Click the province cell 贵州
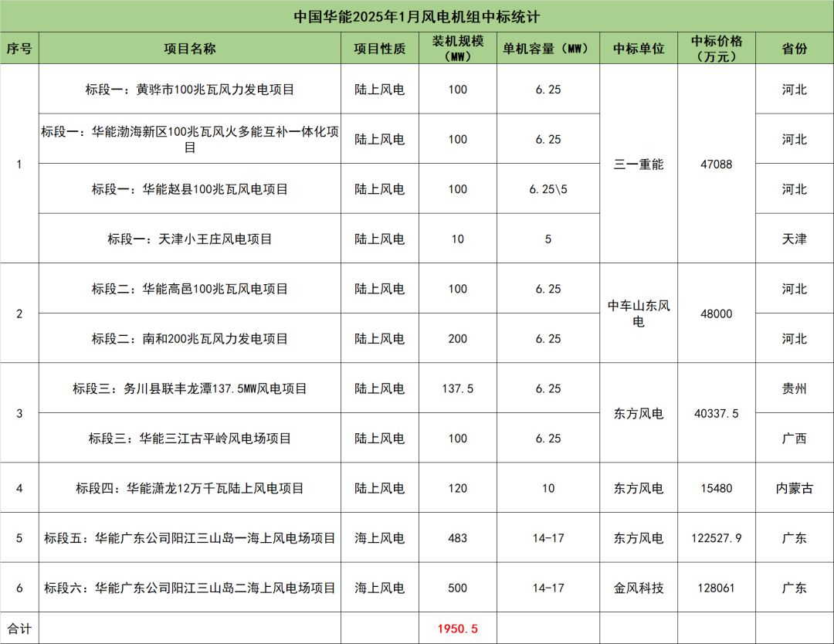Image resolution: width=834 pixels, height=644 pixels. [795, 388]
